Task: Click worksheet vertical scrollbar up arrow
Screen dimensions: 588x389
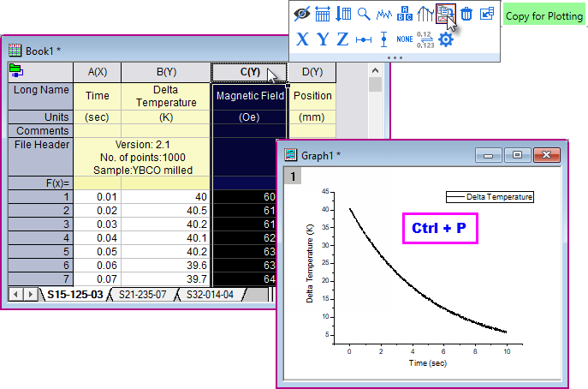Action: click(x=375, y=70)
